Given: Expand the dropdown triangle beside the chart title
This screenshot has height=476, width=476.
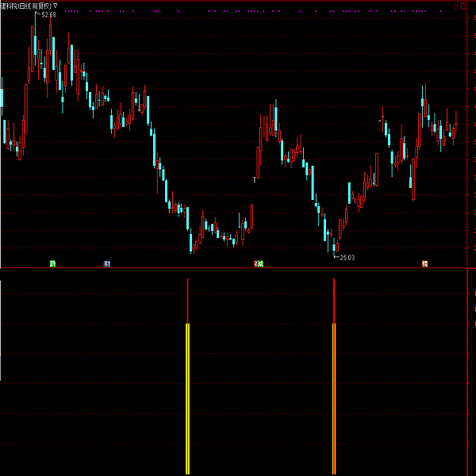Looking at the screenshot, I should [x=55, y=6].
